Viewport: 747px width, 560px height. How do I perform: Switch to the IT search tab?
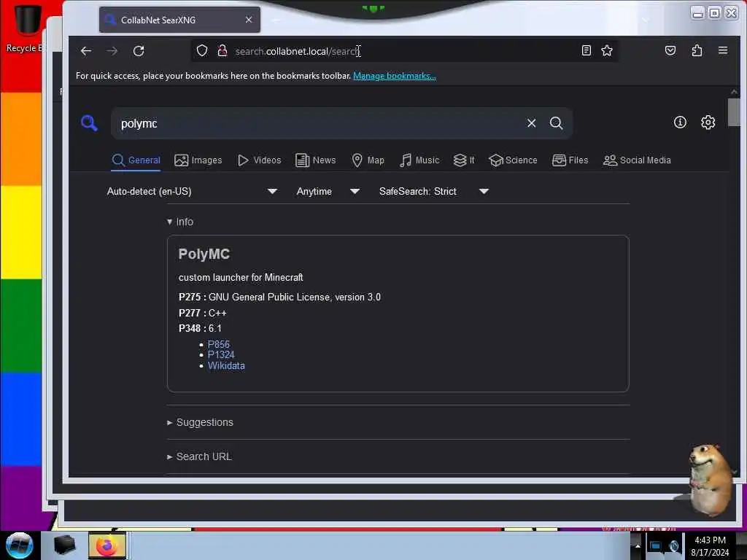tap(464, 160)
